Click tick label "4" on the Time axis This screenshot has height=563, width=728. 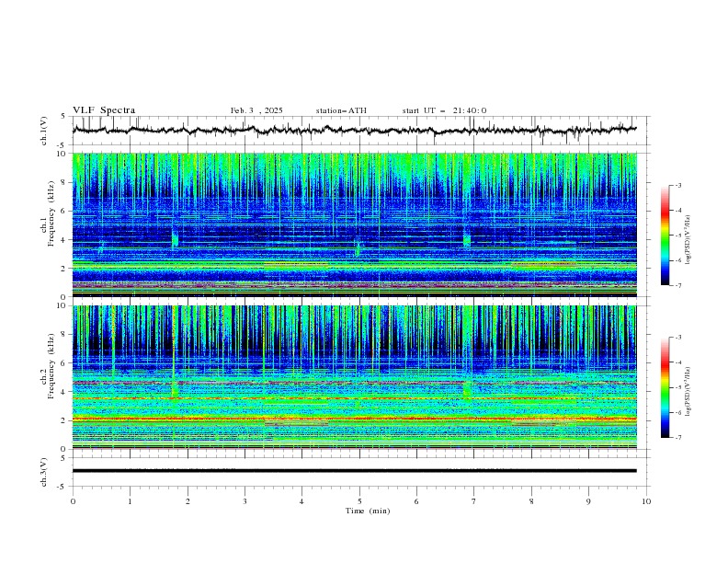[301, 501]
